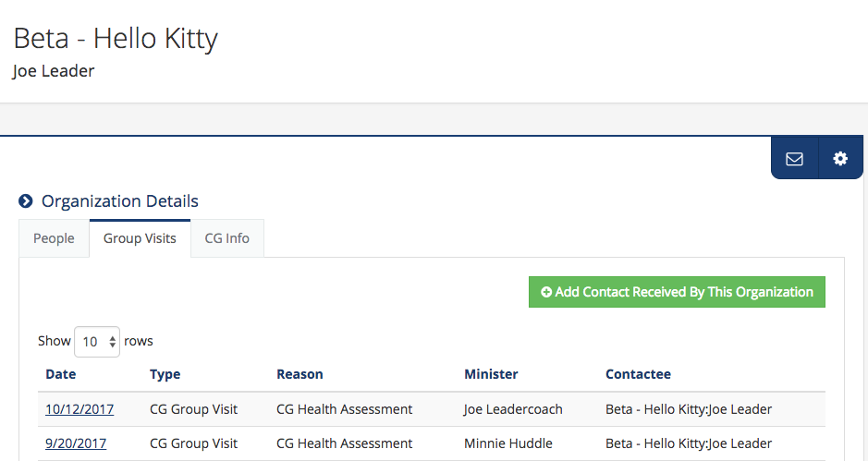
Task: Click the rows count stepper arrows
Action: click(113, 342)
